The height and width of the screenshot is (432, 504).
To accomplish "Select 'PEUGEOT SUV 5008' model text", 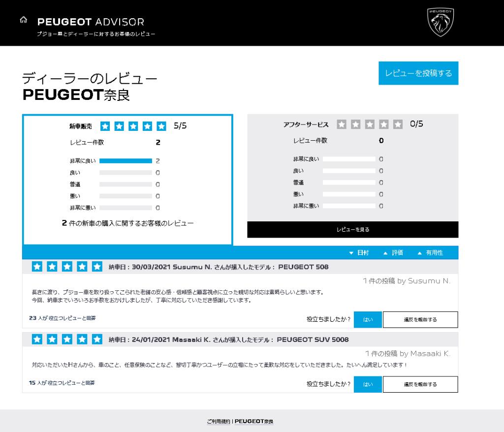I will [313, 339].
